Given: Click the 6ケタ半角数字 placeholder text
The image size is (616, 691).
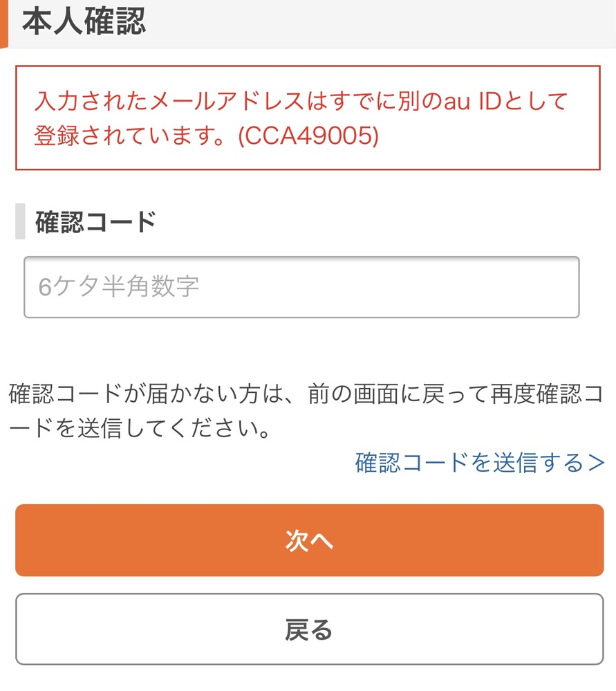Looking at the screenshot, I should [x=119, y=287].
